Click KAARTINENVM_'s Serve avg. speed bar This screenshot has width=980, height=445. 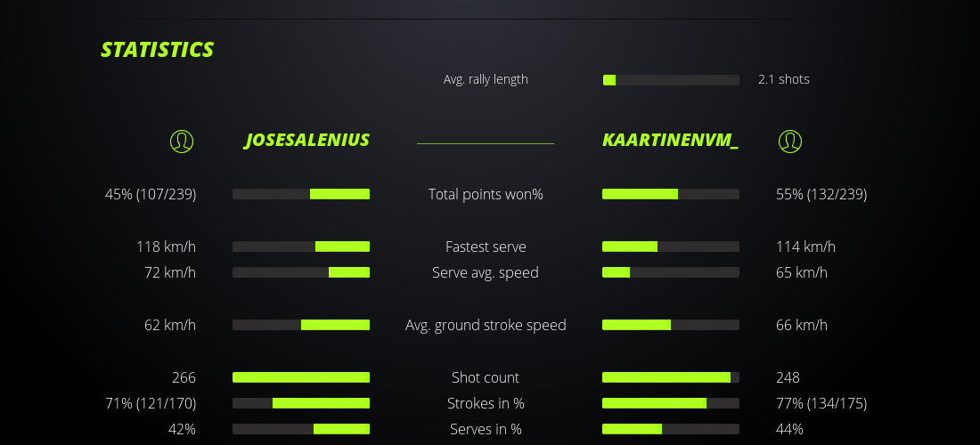pyautogui.click(x=671, y=272)
